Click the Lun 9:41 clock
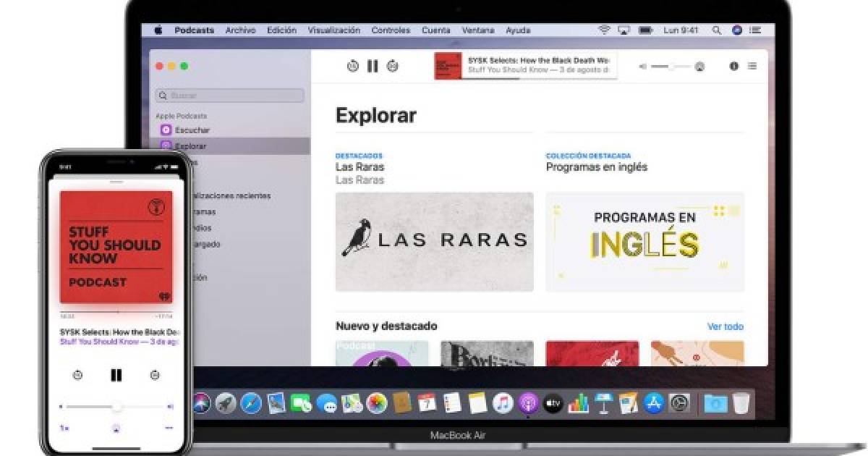The image size is (868, 456). point(681,30)
